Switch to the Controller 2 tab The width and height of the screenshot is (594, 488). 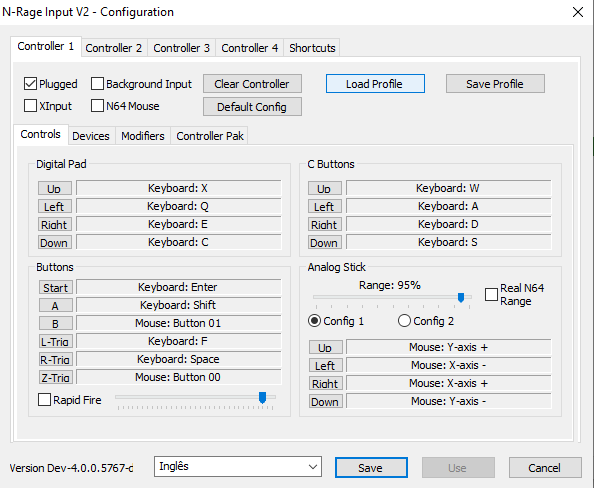(x=113, y=48)
